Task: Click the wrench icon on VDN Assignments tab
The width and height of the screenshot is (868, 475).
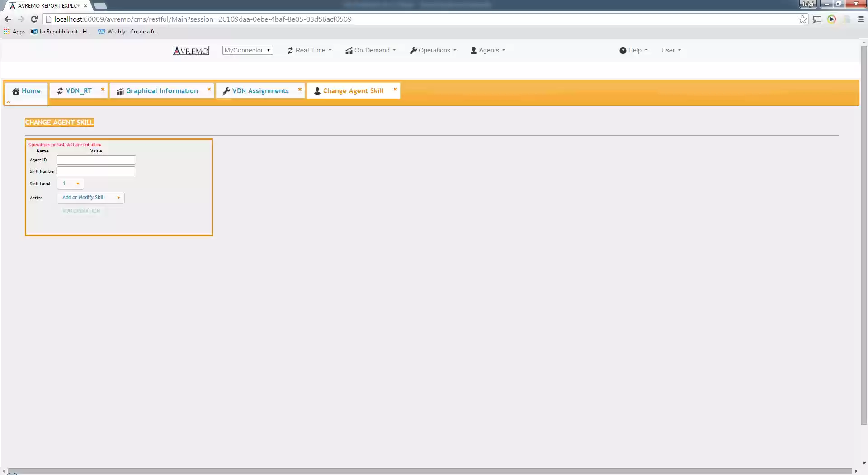Action: coord(226,90)
